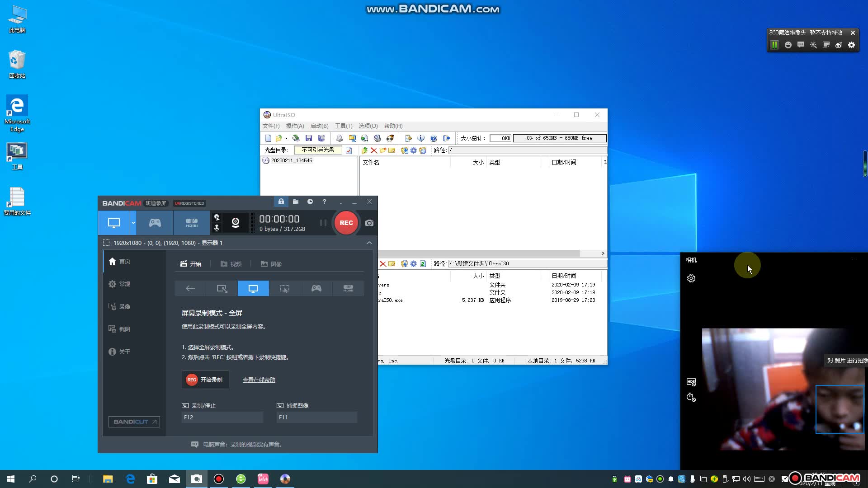Click 开始录制 button
868x488 pixels.
pyautogui.click(x=205, y=380)
